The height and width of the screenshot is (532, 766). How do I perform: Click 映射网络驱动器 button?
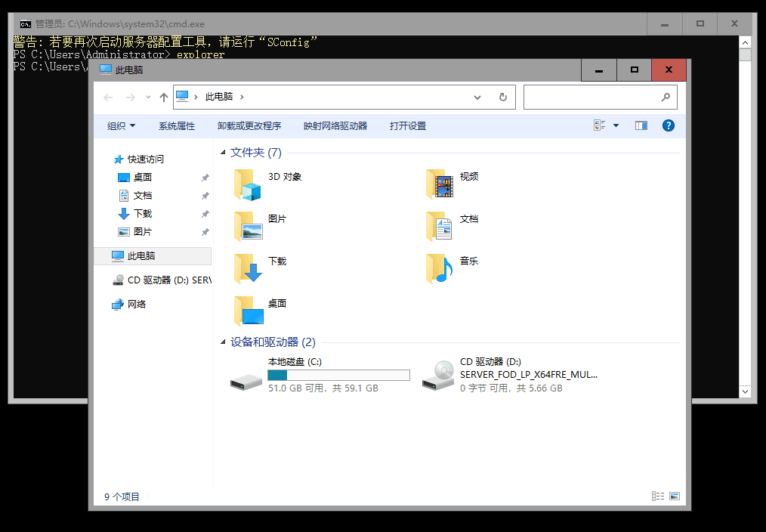[335, 126]
